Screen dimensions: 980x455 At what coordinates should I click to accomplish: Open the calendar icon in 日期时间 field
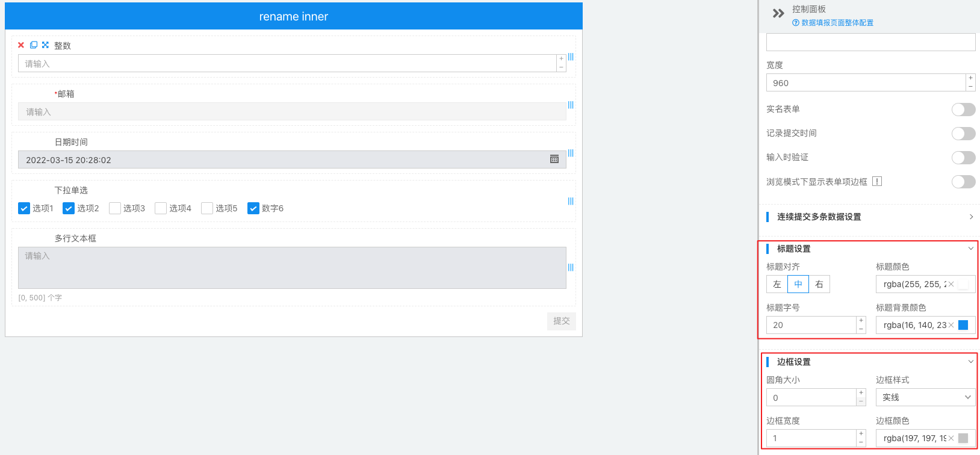(554, 159)
